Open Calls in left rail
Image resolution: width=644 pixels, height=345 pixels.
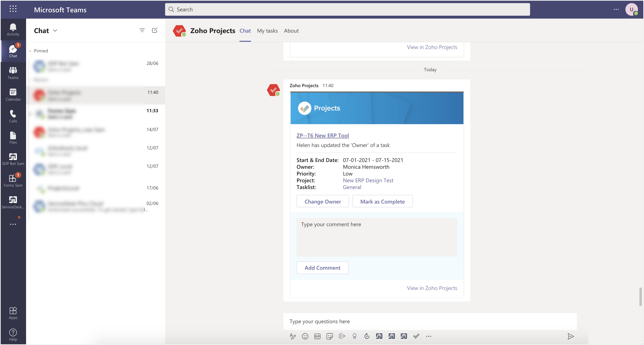[13, 116]
